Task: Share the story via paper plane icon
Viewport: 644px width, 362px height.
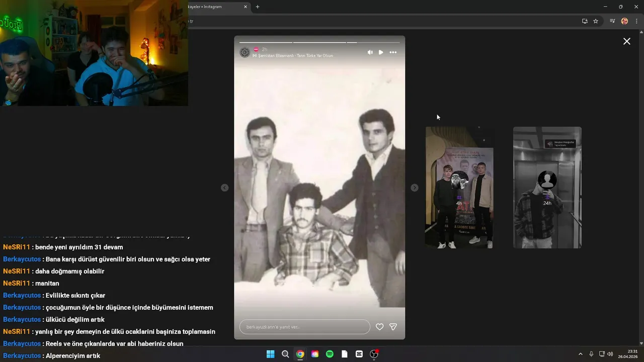Action: [393, 327]
